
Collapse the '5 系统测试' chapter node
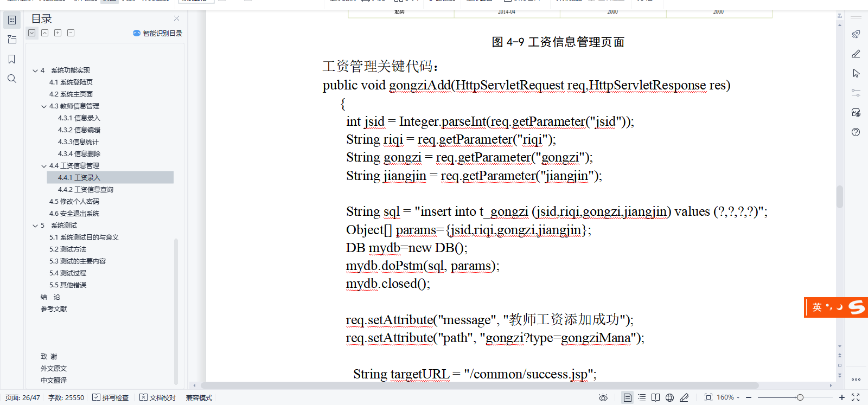(35, 226)
